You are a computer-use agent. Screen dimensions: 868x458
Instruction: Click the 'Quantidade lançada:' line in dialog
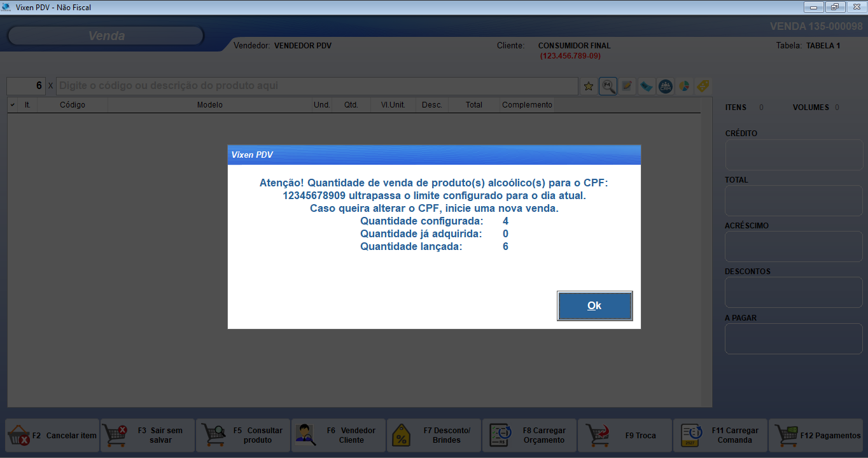click(x=434, y=247)
